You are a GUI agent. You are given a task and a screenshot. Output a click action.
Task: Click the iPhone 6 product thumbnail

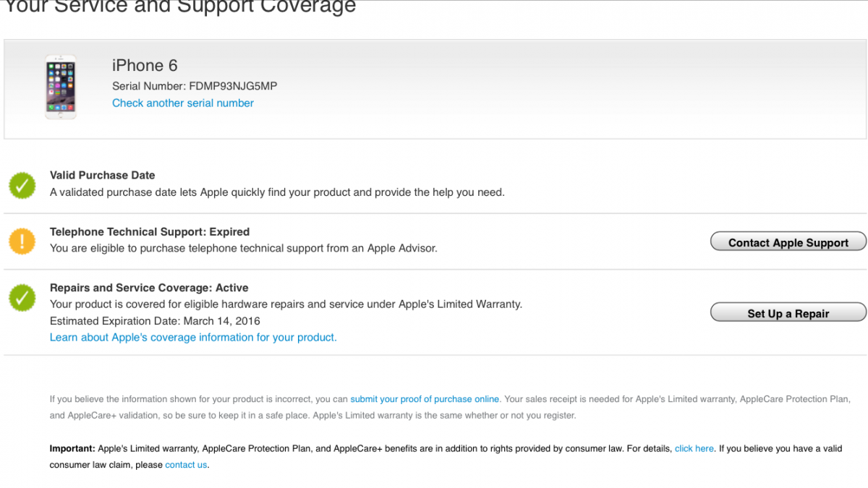click(61, 87)
